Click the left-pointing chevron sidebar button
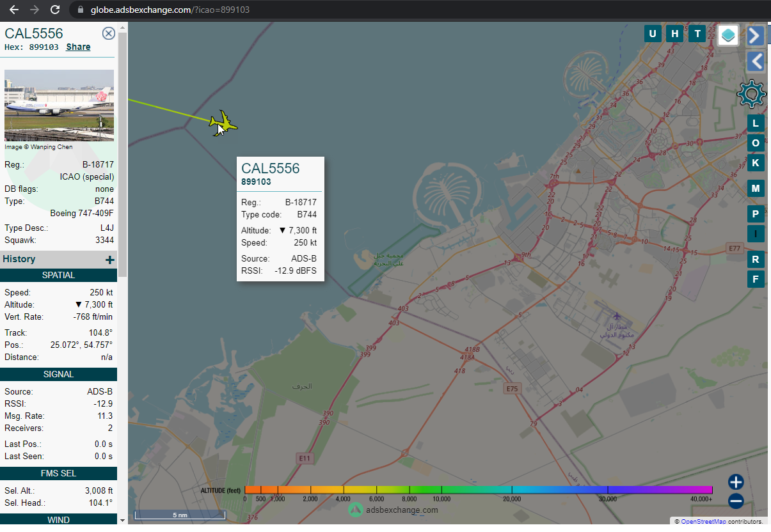The height and width of the screenshot is (532, 771). [x=756, y=61]
